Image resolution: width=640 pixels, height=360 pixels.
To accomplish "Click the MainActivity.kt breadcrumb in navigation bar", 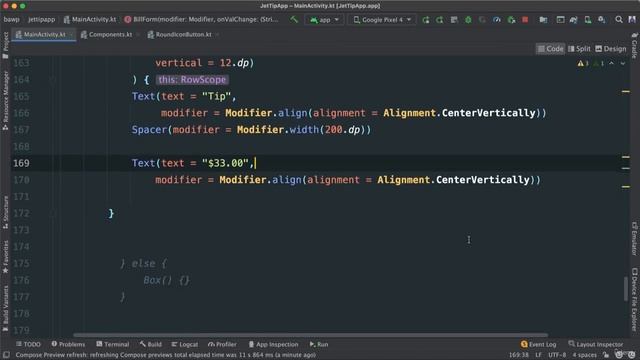I will click(90, 19).
